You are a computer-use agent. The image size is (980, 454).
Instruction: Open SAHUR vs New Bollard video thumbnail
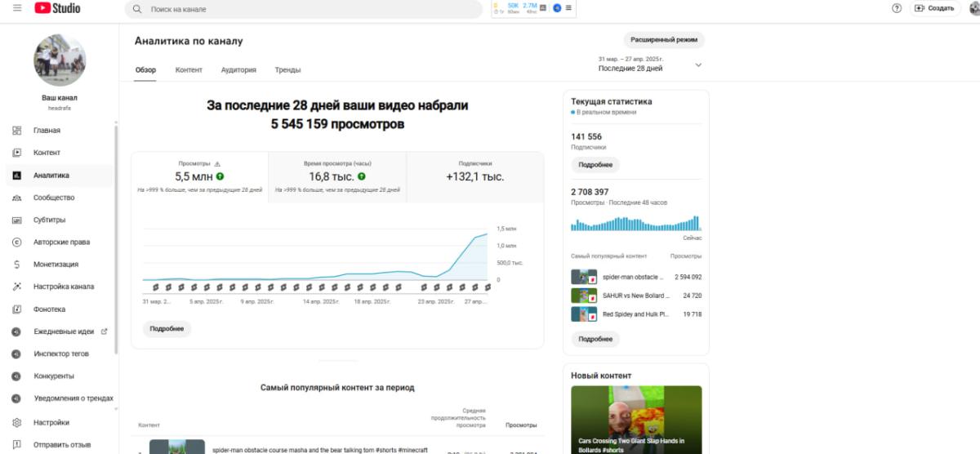click(584, 296)
